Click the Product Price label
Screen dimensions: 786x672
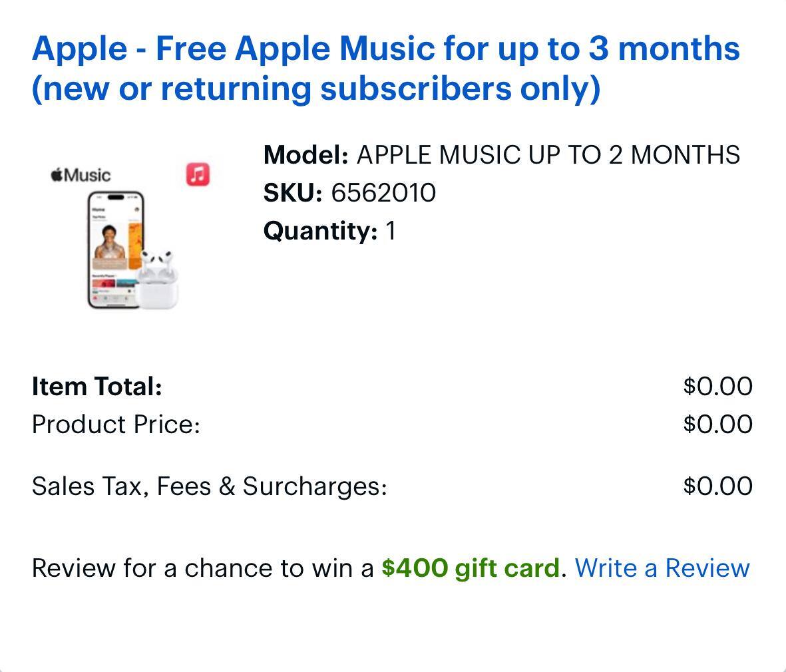coord(116,424)
